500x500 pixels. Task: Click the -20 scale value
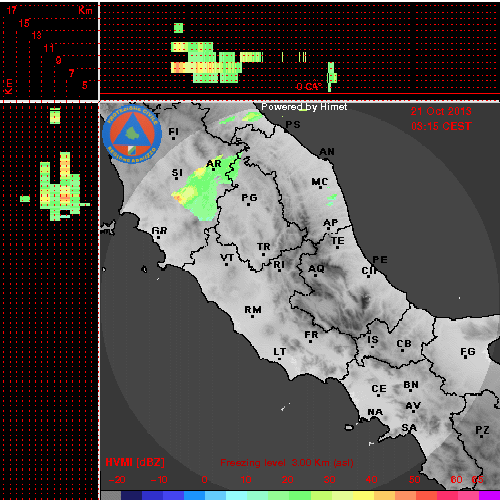click(117, 480)
